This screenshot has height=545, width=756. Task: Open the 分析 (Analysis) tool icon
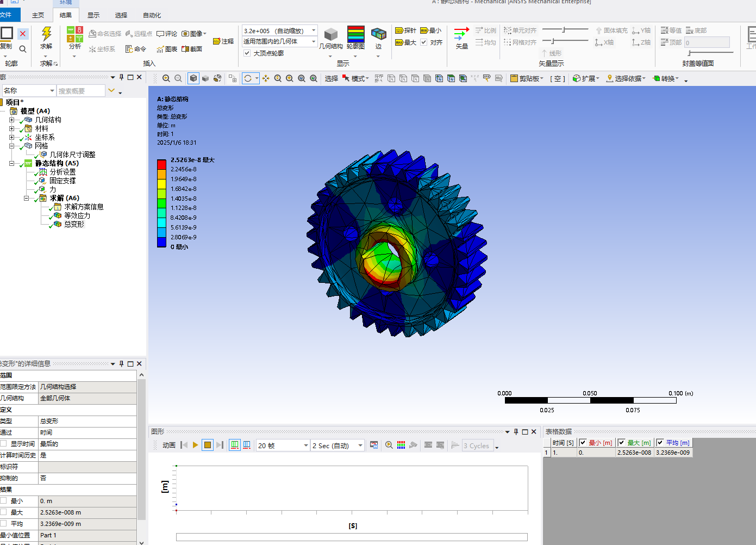[75, 34]
